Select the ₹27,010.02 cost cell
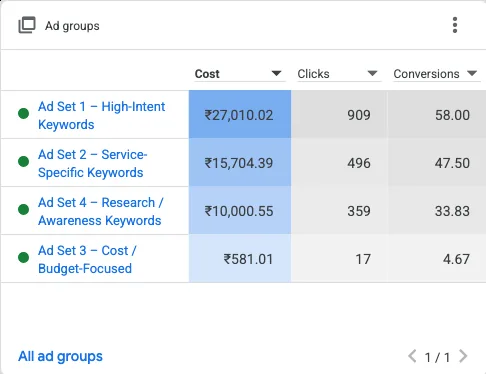486x374 pixels. click(x=240, y=115)
